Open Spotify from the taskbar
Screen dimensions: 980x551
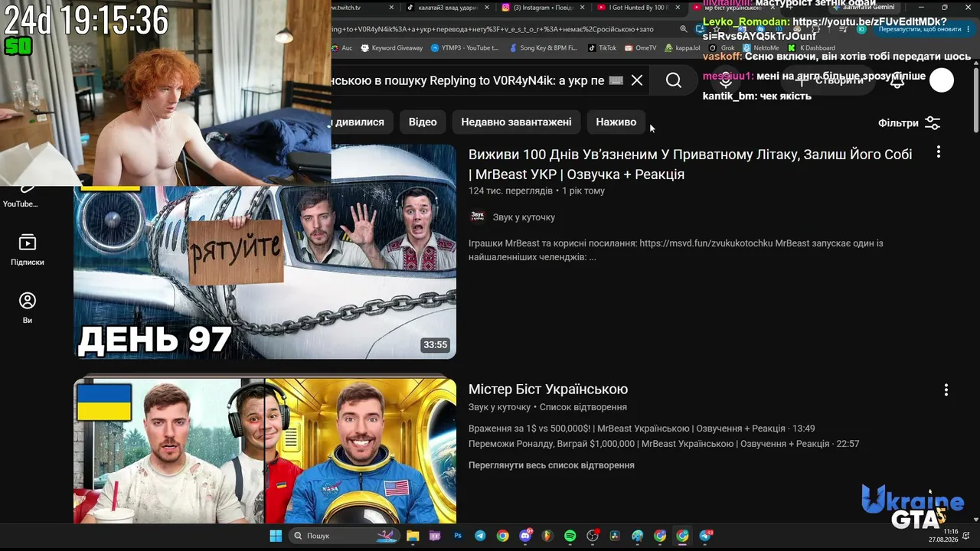pos(570,536)
